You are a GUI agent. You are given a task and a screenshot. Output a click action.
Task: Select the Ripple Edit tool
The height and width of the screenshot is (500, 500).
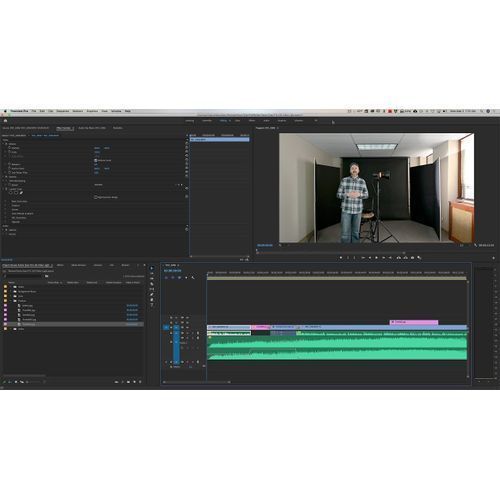[x=152, y=279]
